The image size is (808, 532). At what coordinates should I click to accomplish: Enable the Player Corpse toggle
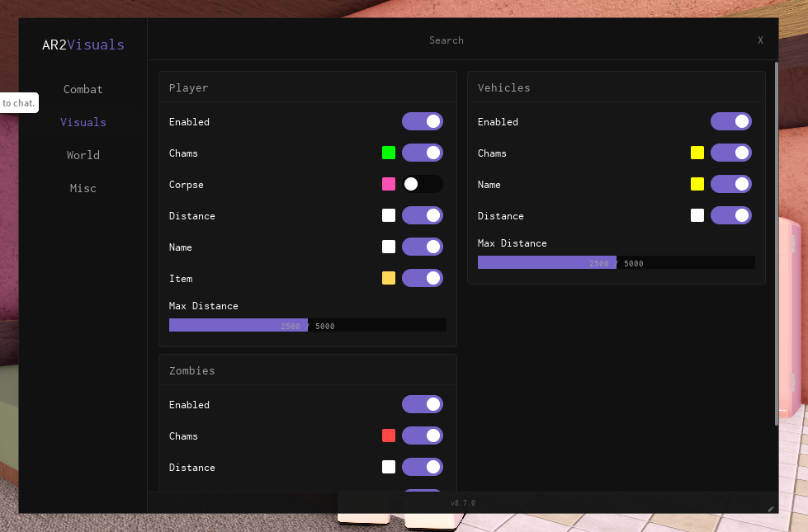pos(423,185)
